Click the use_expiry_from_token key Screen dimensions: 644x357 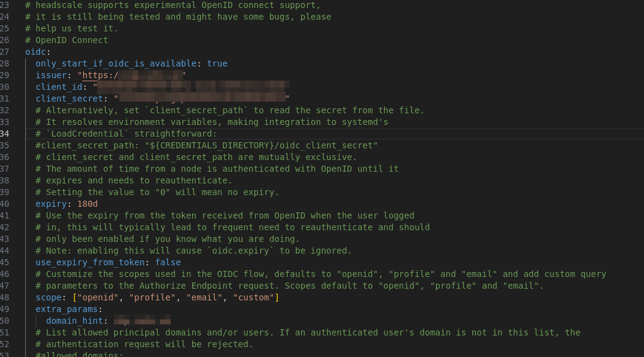tap(90, 262)
